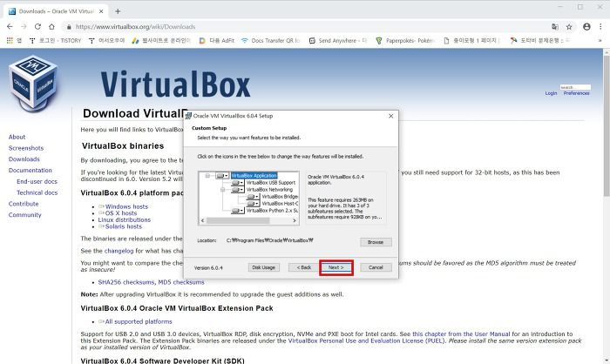610x364 pixels.
Task: Open the Documentation sidebar link
Action: [x=30, y=171]
